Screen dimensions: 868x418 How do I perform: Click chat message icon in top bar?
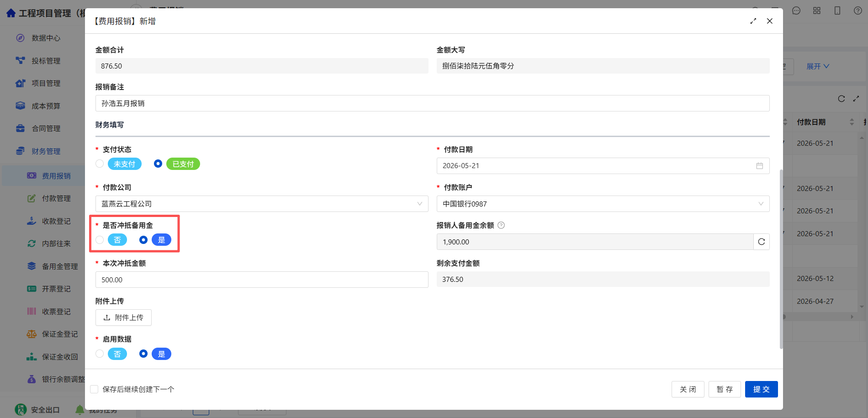click(796, 11)
